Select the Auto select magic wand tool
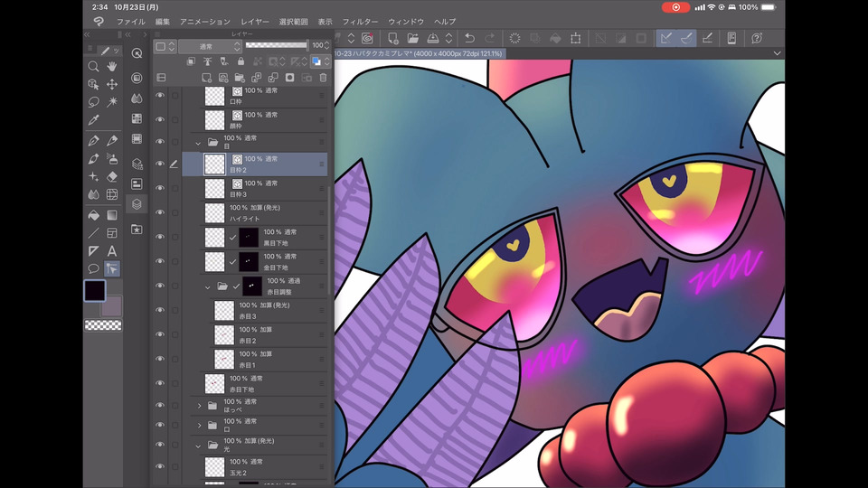 (112, 102)
